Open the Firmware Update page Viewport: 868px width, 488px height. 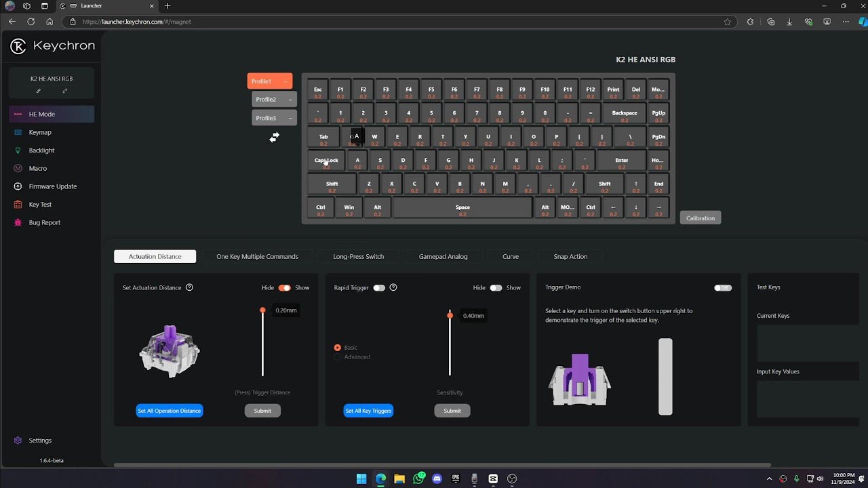click(52, 186)
